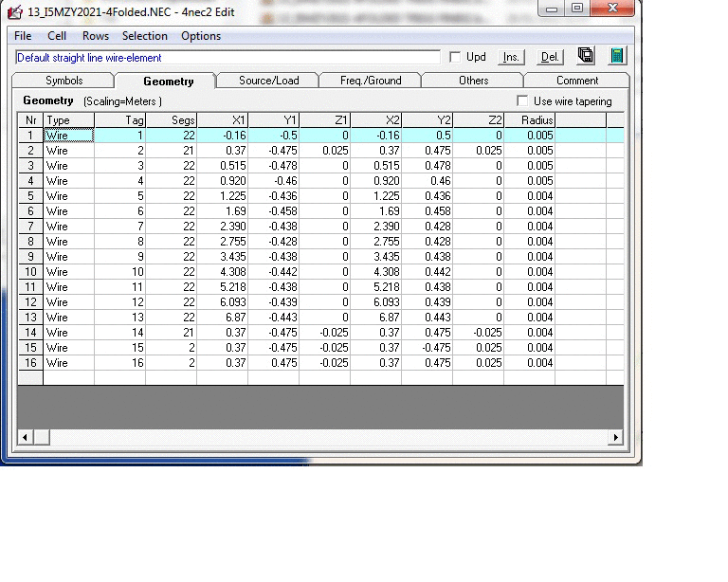Click the 4nec2 app icon in title bar
This screenshot has height=582, width=728.
coord(15,13)
